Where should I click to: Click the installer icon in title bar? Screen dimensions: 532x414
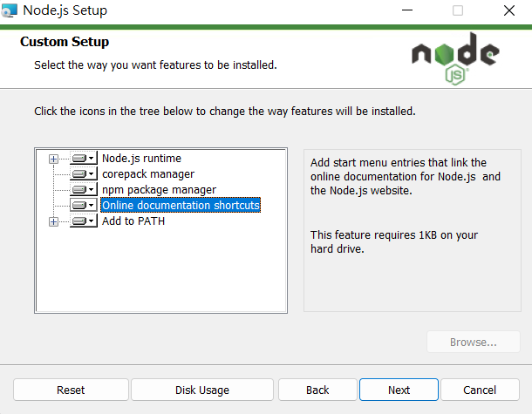10,10
